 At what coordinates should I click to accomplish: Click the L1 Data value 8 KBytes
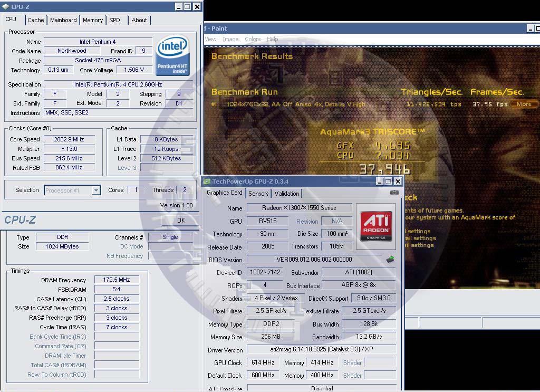pos(166,139)
